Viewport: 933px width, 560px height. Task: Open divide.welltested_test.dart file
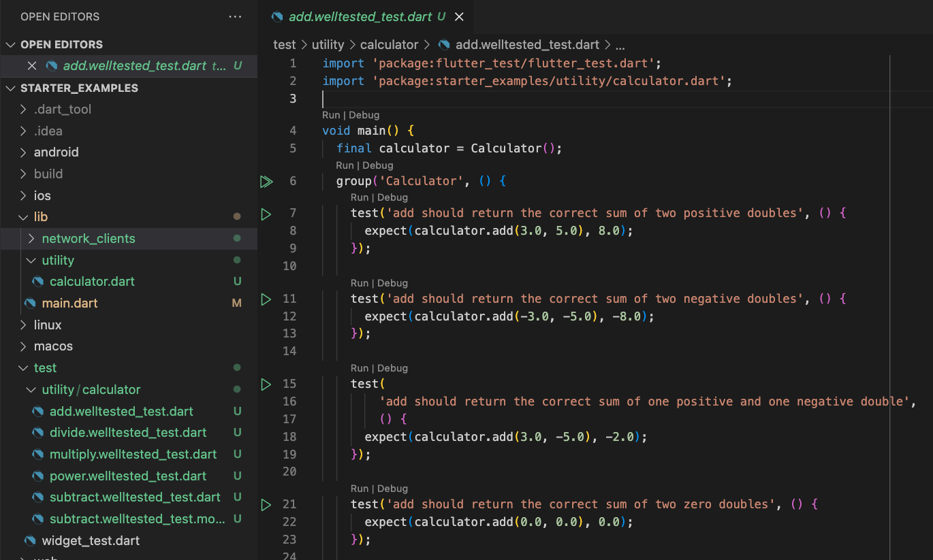point(128,433)
